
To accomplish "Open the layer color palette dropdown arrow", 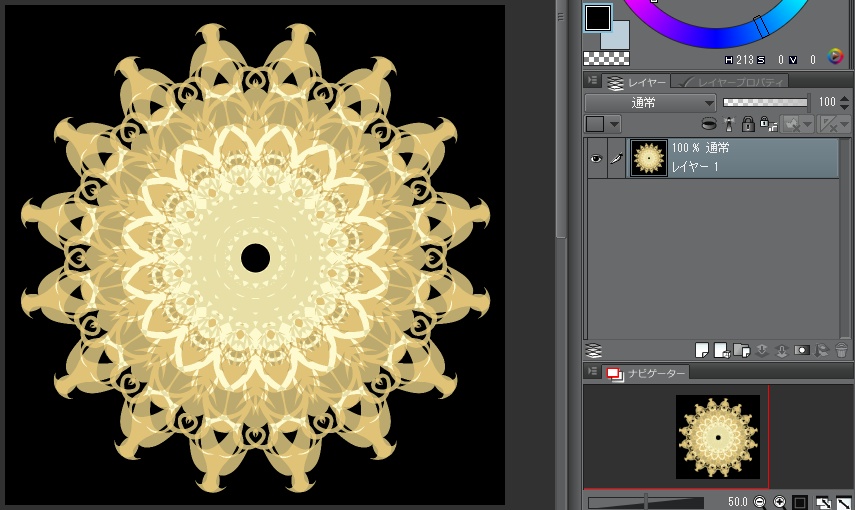I will click(x=613, y=124).
